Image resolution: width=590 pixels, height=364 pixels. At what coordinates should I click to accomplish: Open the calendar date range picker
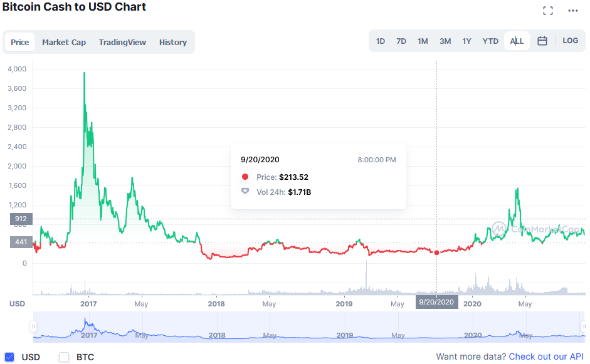coord(542,41)
